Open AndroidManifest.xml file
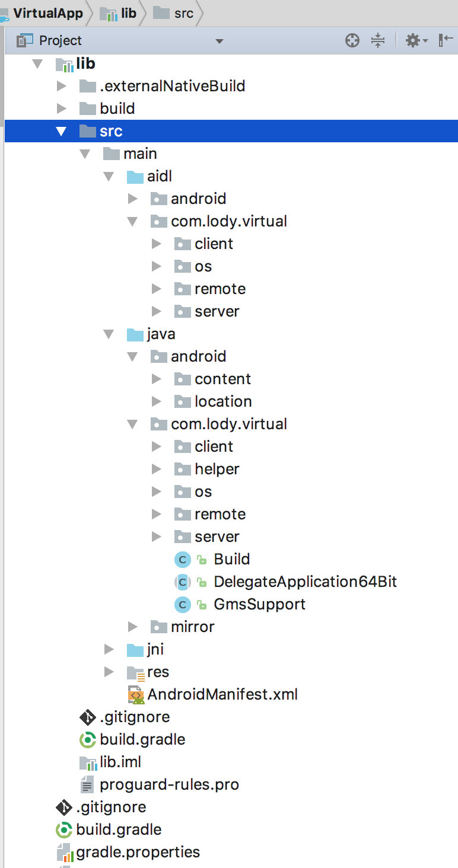The image size is (458, 868). pos(222,694)
